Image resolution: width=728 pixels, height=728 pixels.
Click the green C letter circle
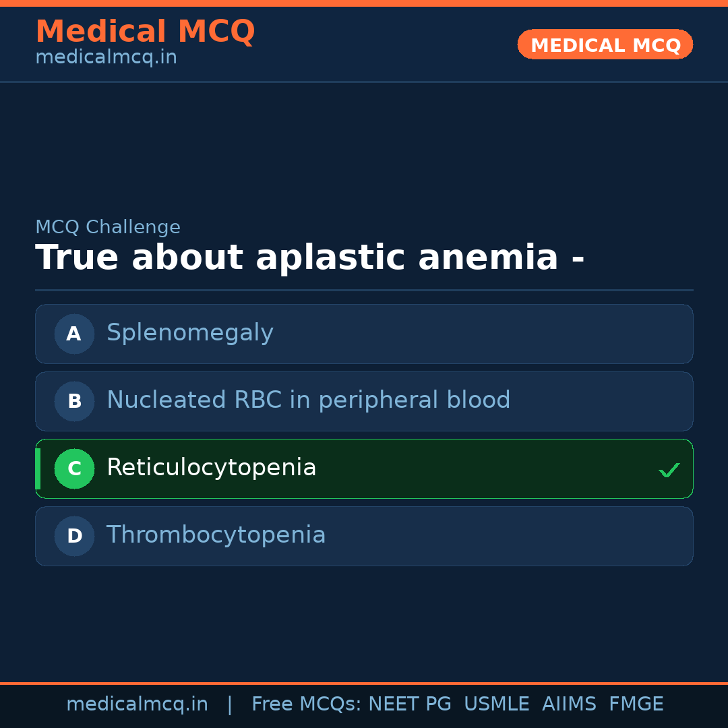point(74,468)
